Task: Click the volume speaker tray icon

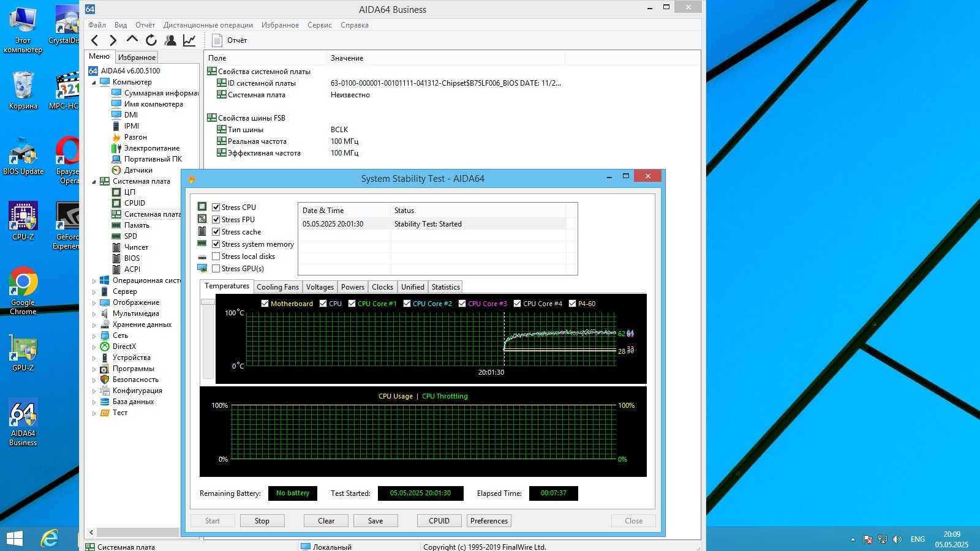Action: [x=897, y=539]
